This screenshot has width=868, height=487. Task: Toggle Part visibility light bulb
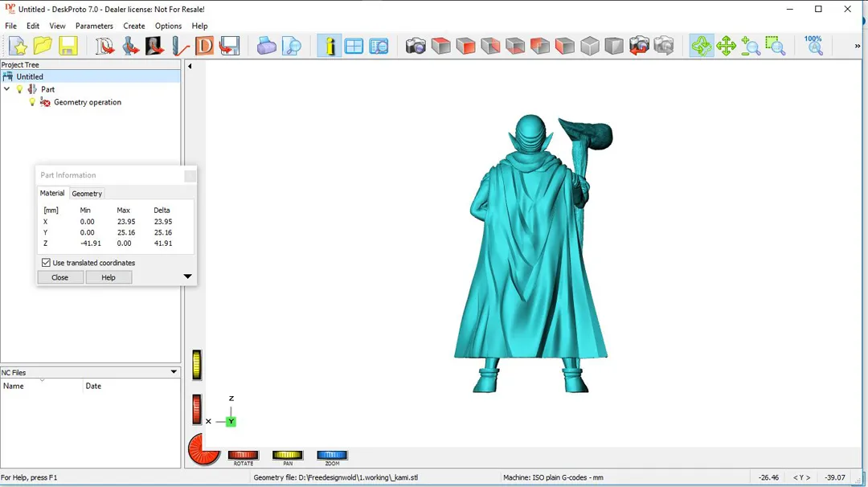point(20,89)
